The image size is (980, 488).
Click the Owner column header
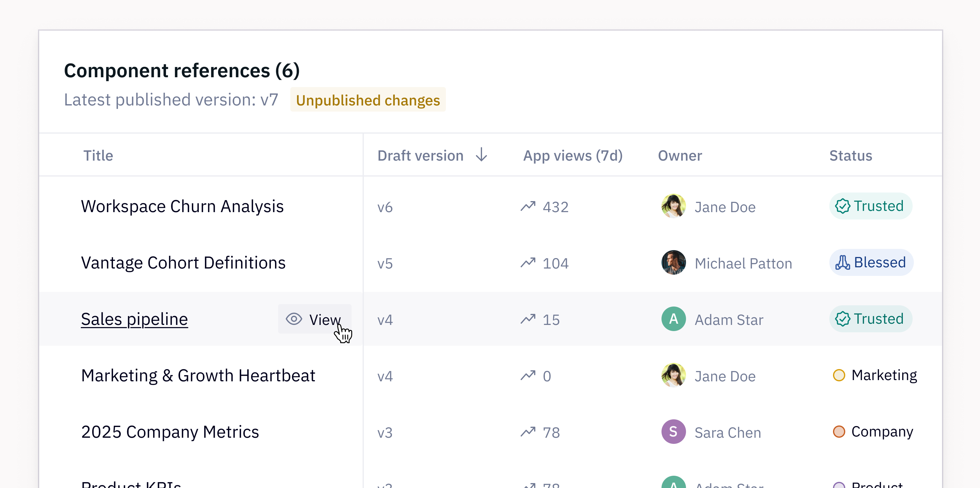pos(680,156)
